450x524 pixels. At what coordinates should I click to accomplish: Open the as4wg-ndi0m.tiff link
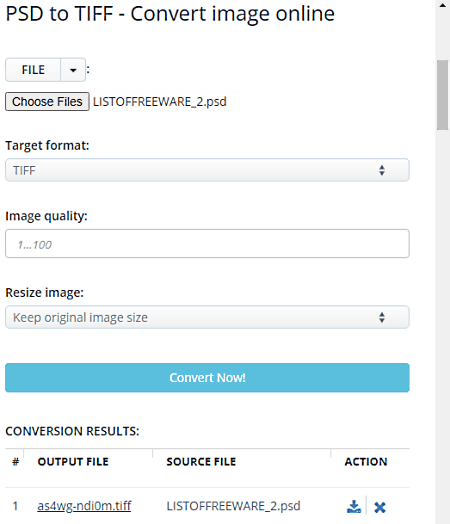(x=84, y=506)
